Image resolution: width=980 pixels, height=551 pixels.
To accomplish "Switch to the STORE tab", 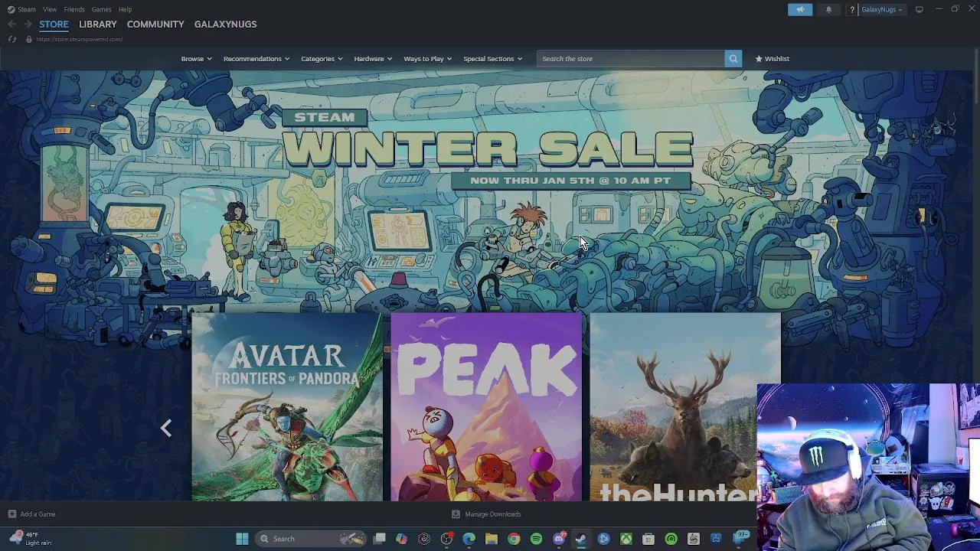I will tap(54, 24).
